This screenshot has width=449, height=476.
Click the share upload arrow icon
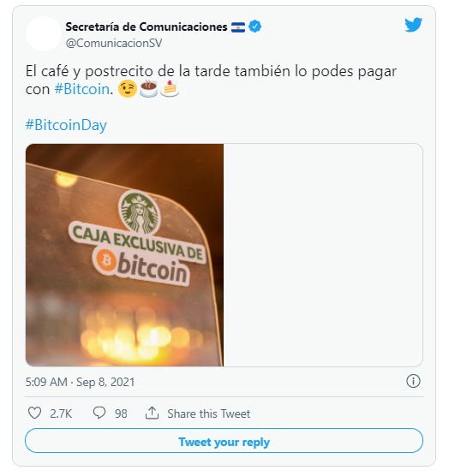[x=152, y=413]
